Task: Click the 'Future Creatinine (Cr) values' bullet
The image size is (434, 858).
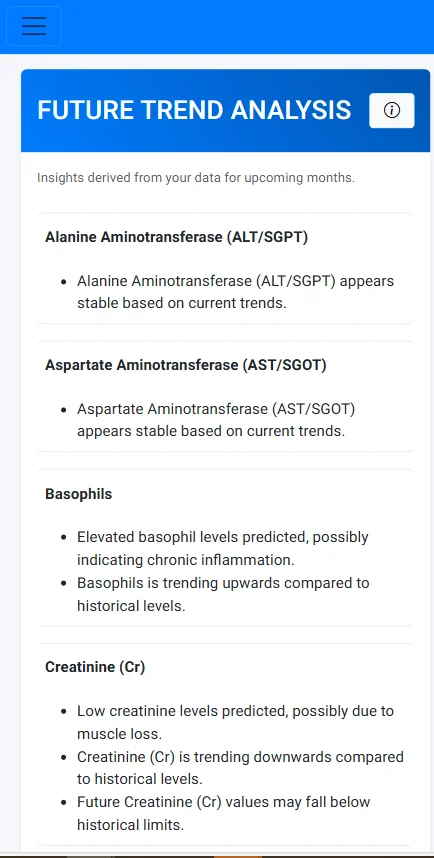Action: click(224, 813)
